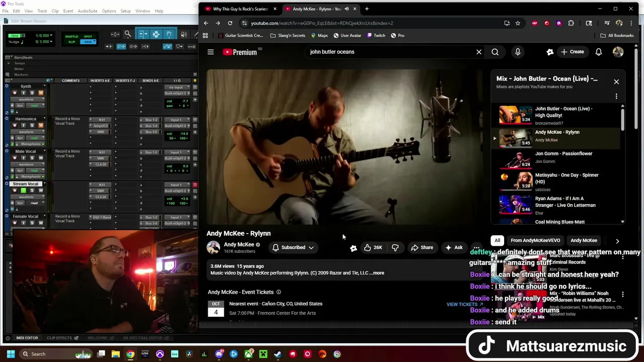This screenshot has width=644, height=362.
Task: Open the Pro Tools Setup menu
Action: pos(125,11)
